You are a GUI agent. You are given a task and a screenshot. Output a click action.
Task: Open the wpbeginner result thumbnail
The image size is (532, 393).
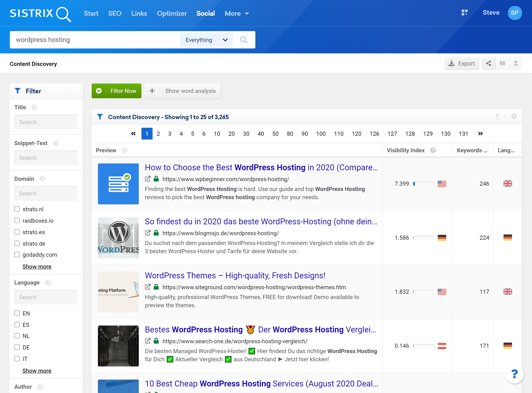(118, 184)
